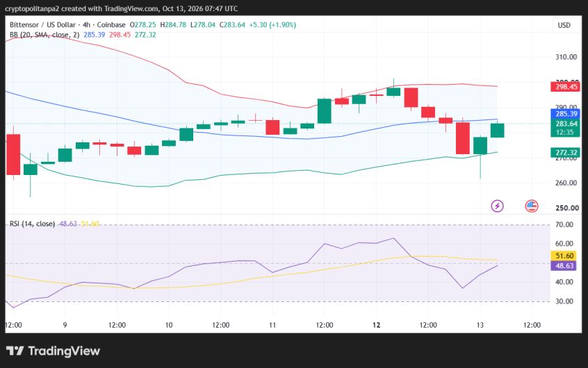Click the 70.00 RSI axis label
The height and width of the screenshot is (368, 588).
coord(564,224)
